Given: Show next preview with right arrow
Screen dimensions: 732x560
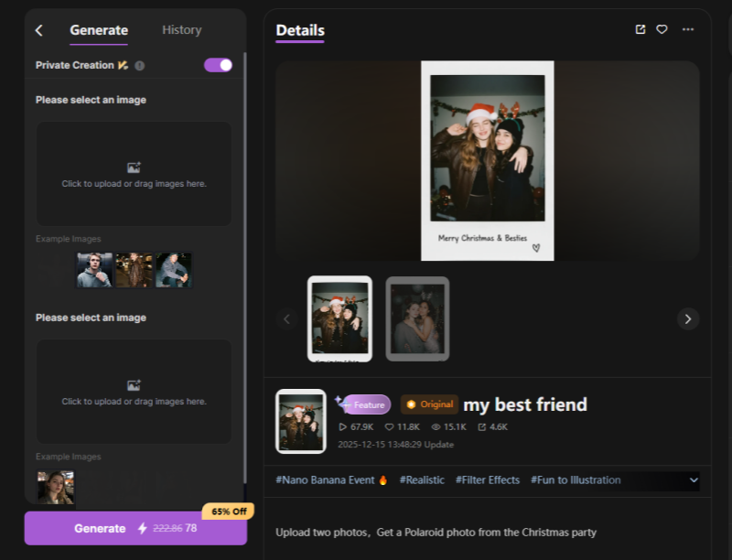Looking at the screenshot, I should click(x=687, y=318).
